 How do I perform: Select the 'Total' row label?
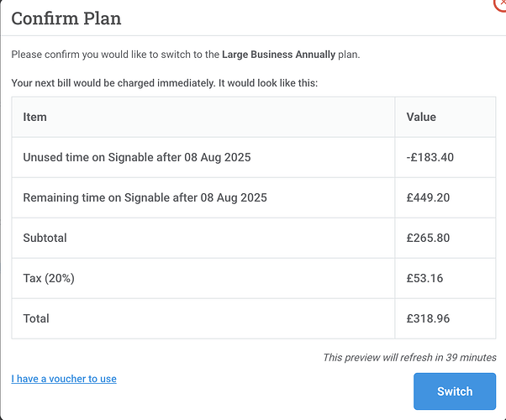36,318
